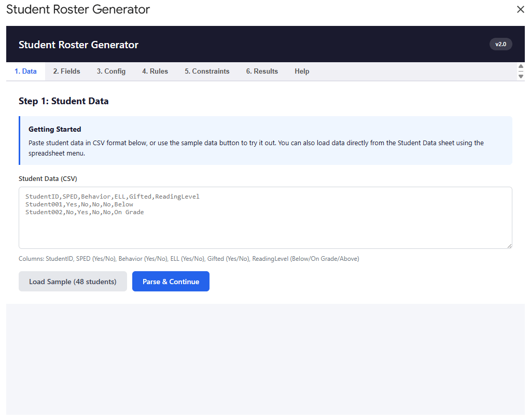Click the Getting Started heading
530x420 pixels.
coord(54,129)
